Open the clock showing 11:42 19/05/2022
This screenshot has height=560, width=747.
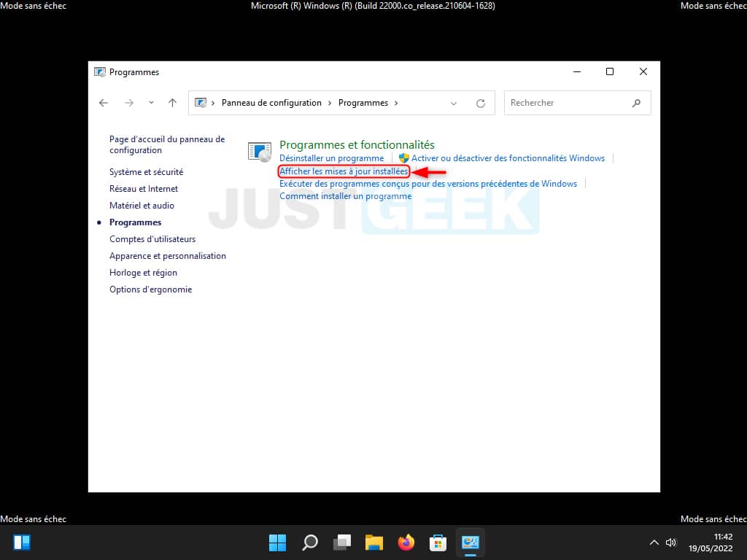(x=711, y=542)
